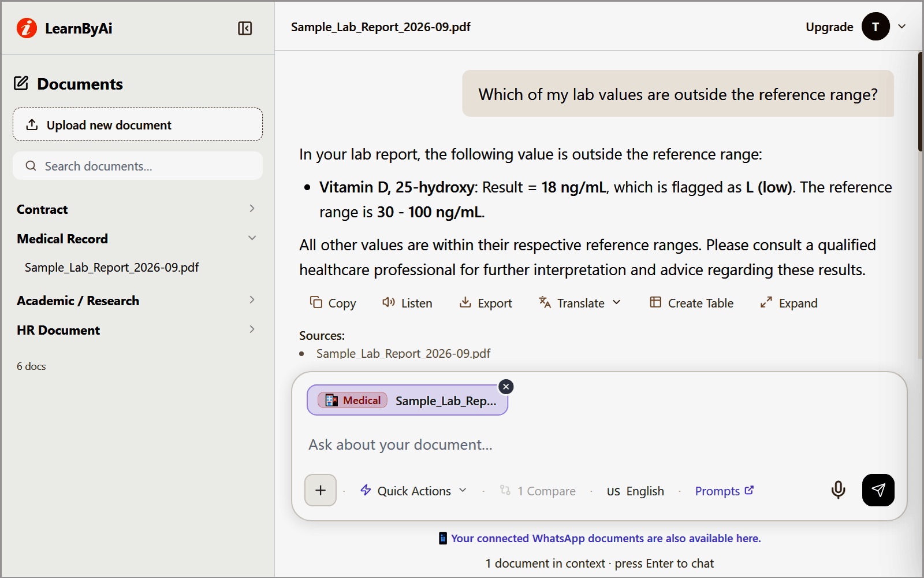This screenshot has width=924, height=578.
Task: Open source Sample_Lab_Report_2026-09.pdf link
Action: pyautogui.click(x=403, y=353)
